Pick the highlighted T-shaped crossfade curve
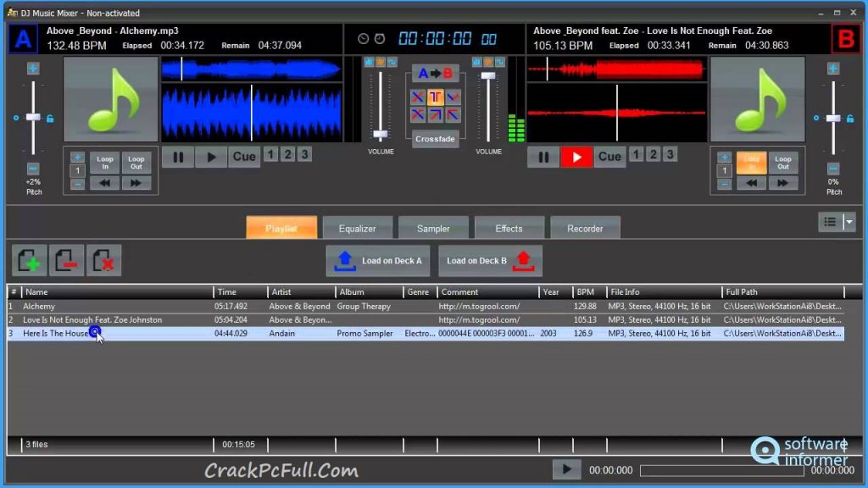The image size is (868, 488). point(435,97)
